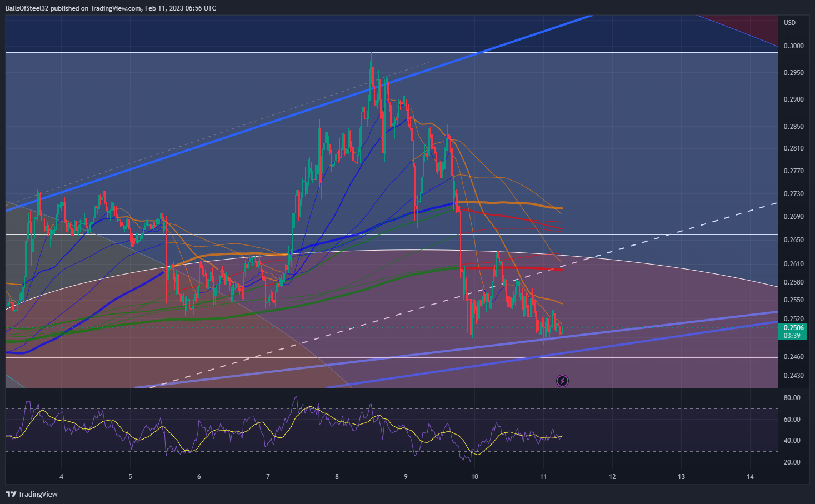Image resolution: width=815 pixels, height=504 pixels.
Task: Click the 0.2650 price axis label
Action: tap(793, 240)
